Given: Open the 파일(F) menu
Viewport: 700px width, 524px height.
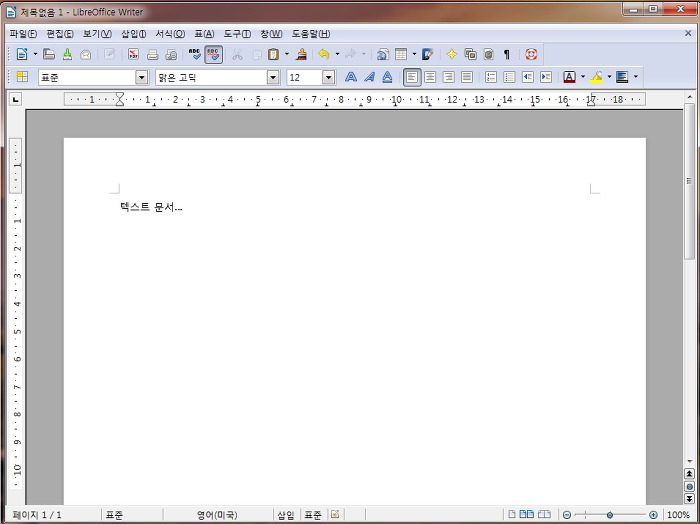Looking at the screenshot, I should coord(23,34).
